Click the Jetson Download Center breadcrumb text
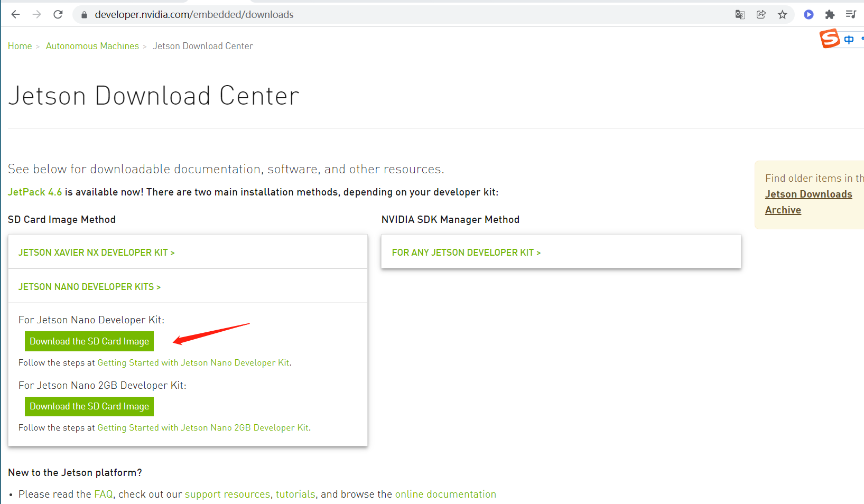The height and width of the screenshot is (504, 864). coord(203,46)
